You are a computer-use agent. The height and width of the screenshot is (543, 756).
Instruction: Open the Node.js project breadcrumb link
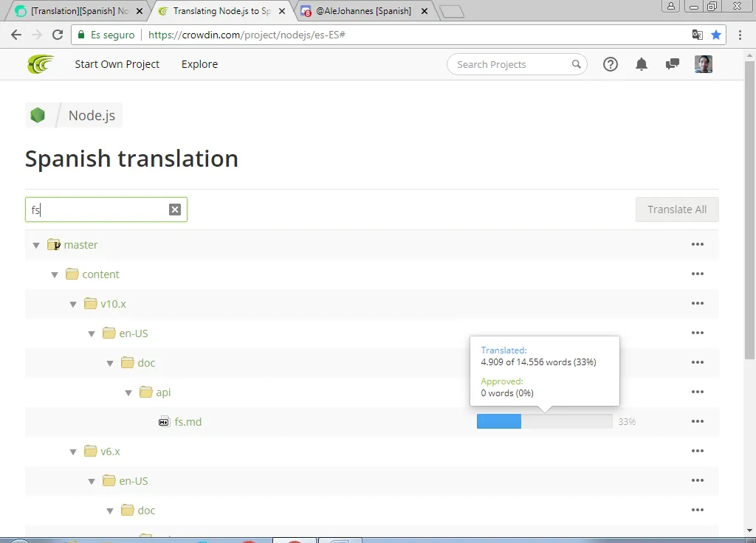coord(92,115)
